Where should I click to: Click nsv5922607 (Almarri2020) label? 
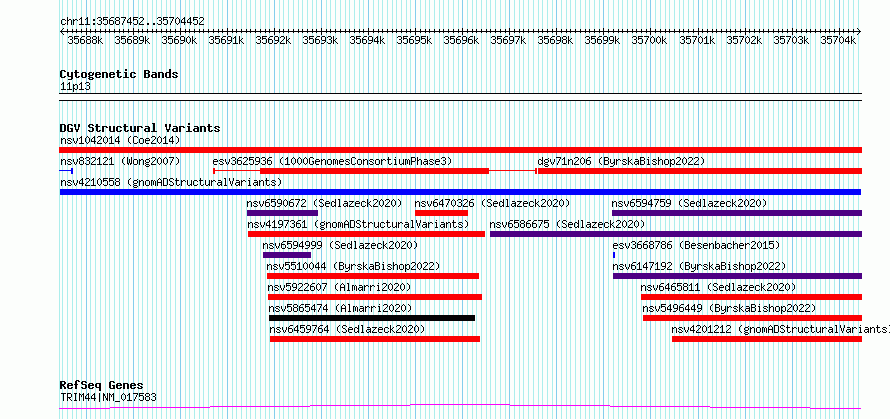[339, 287]
